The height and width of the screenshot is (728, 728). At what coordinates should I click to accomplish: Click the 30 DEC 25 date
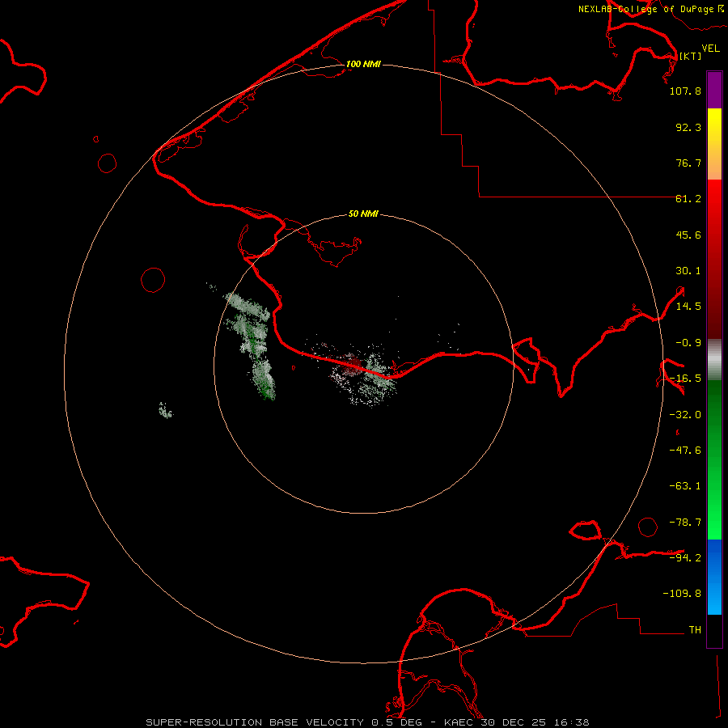point(515,722)
